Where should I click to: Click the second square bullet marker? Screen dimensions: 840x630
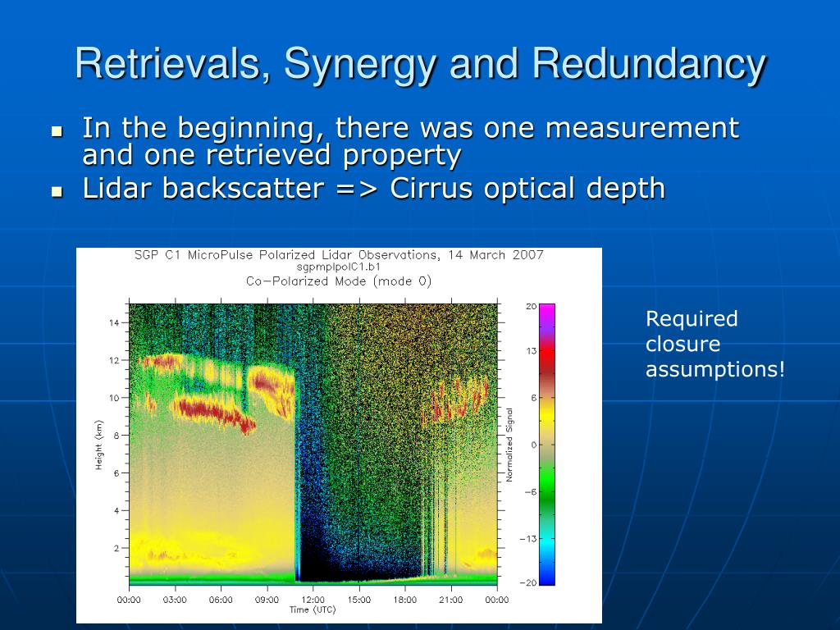[x=57, y=192]
